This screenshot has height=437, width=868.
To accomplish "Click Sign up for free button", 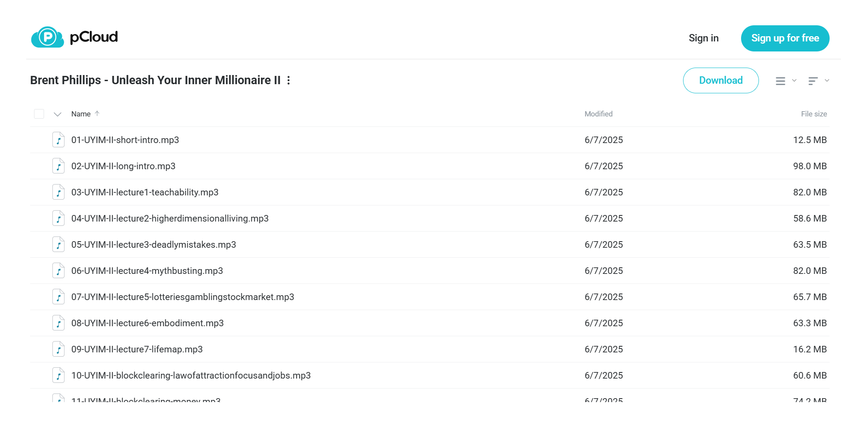I will coord(785,38).
